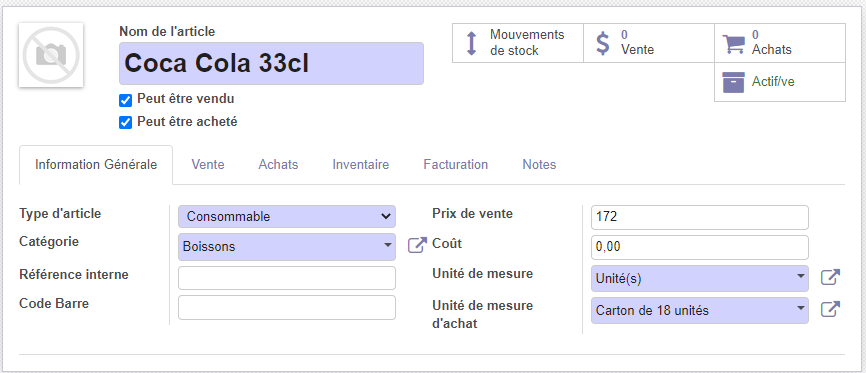The image size is (866, 373).
Task: Open the Inventaire tab
Action: (x=361, y=165)
